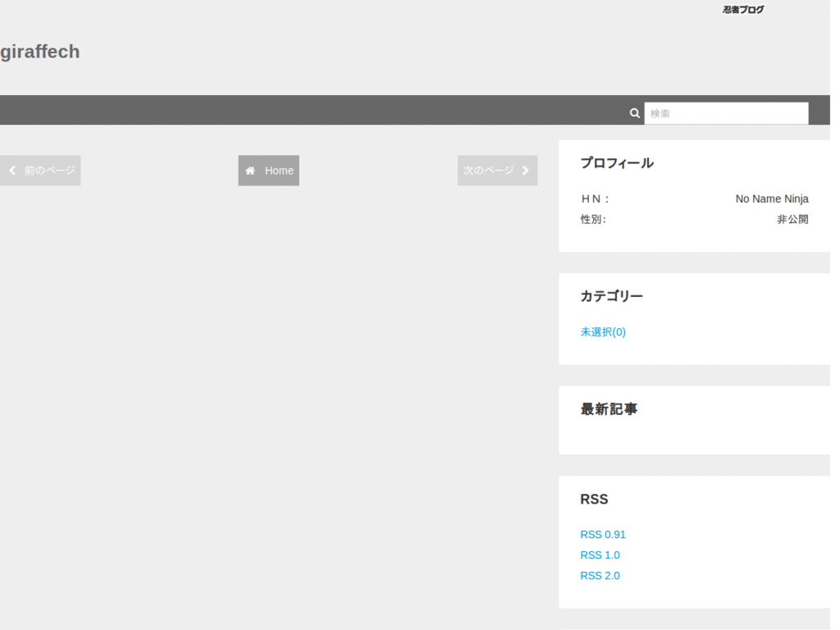Image resolution: width=840 pixels, height=630 pixels.
Task: Focus the 検索 search input field
Action: point(726,113)
